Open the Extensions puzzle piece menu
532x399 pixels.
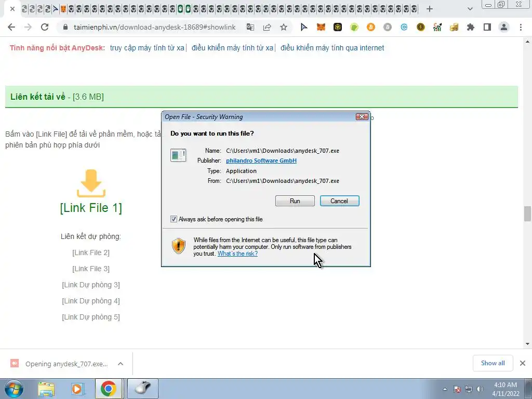tap(471, 27)
